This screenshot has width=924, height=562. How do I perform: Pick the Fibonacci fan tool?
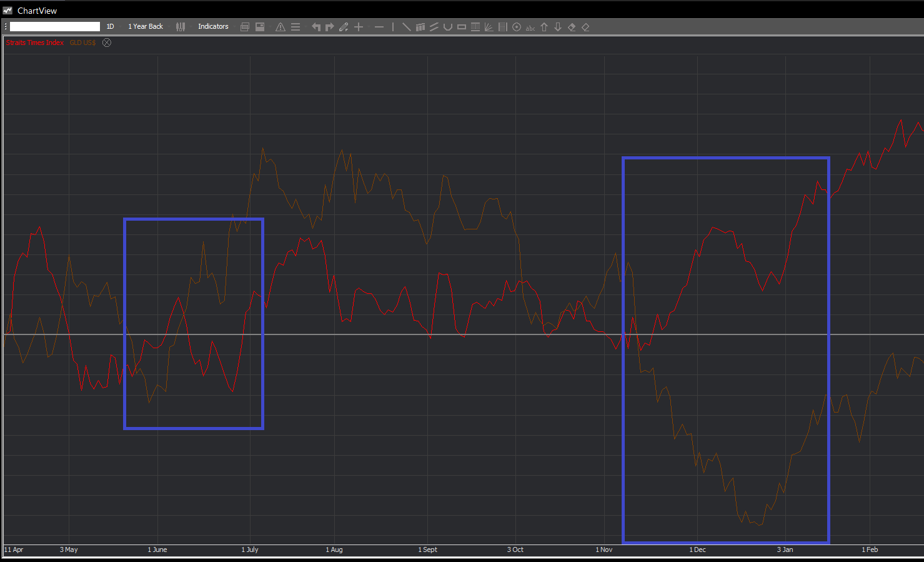(x=489, y=27)
